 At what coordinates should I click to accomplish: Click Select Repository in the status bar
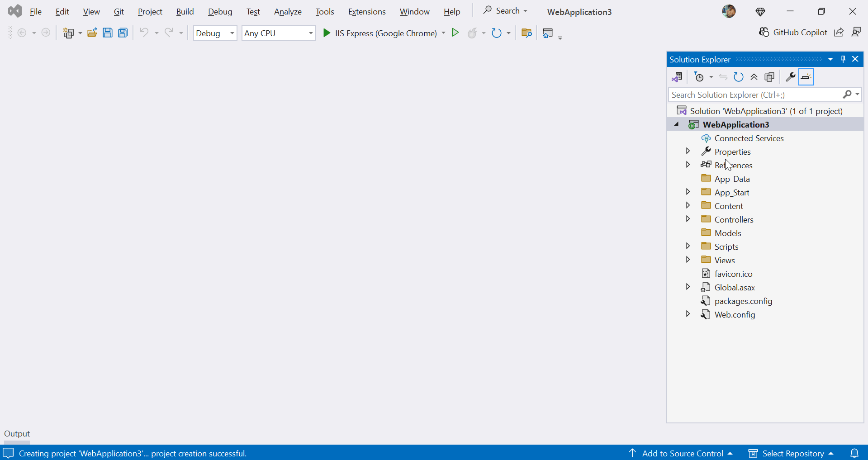(x=793, y=453)
